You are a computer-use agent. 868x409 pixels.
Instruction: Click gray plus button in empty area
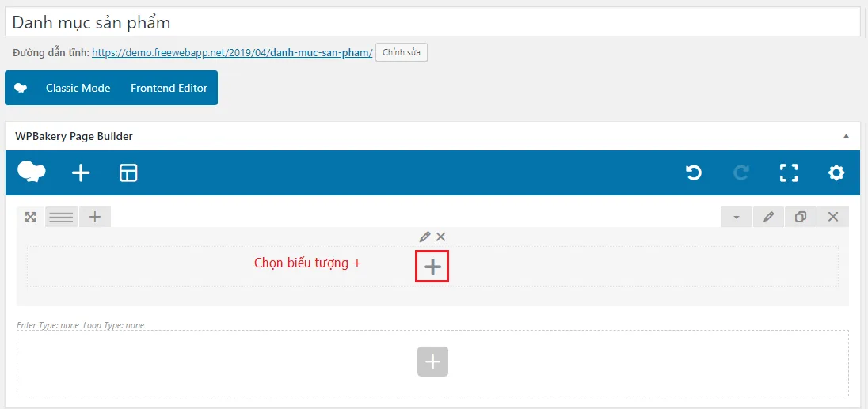click(x=432, y=362)
